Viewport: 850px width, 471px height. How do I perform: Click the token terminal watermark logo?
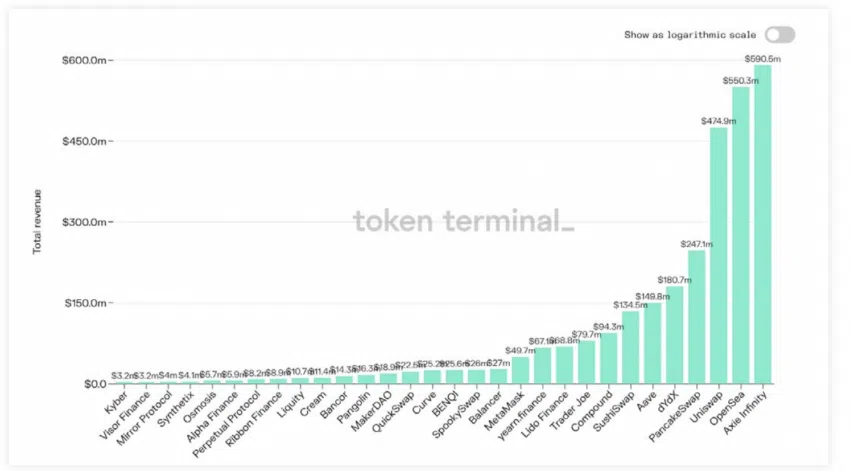463,221
